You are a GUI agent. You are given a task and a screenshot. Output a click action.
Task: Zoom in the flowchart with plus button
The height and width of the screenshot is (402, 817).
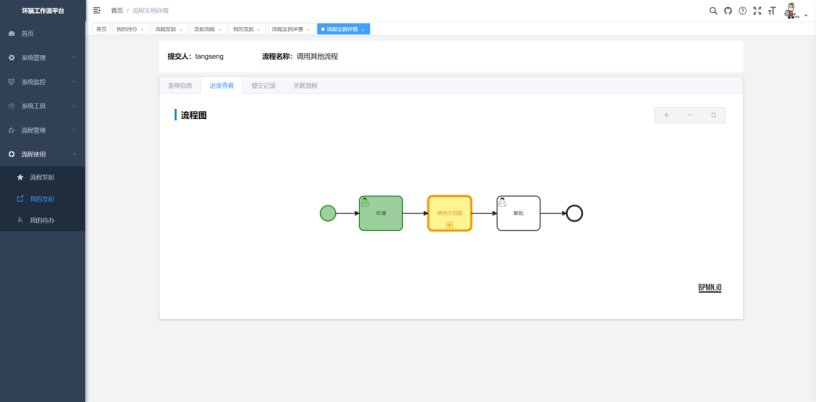(666, 115)
